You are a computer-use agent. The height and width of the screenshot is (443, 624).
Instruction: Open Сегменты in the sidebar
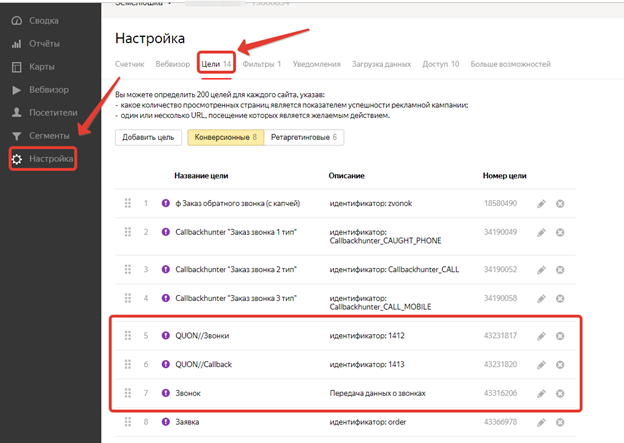40,136
